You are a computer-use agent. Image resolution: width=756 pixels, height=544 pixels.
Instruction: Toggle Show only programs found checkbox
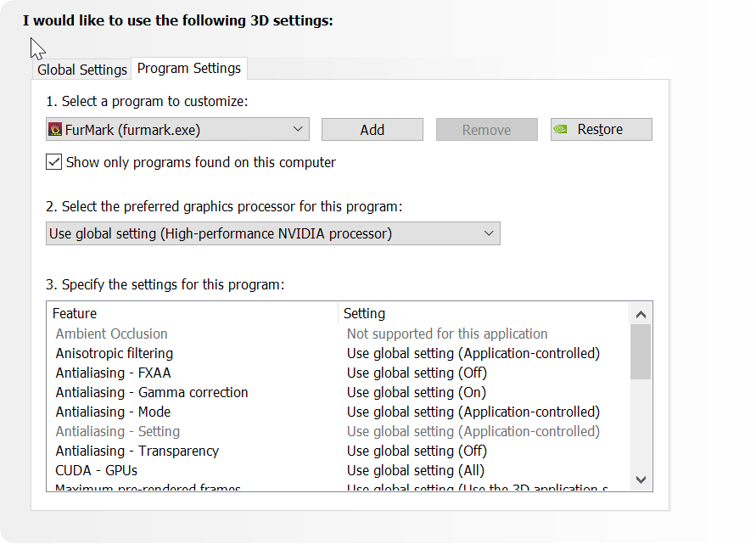(x=53, y=162)
